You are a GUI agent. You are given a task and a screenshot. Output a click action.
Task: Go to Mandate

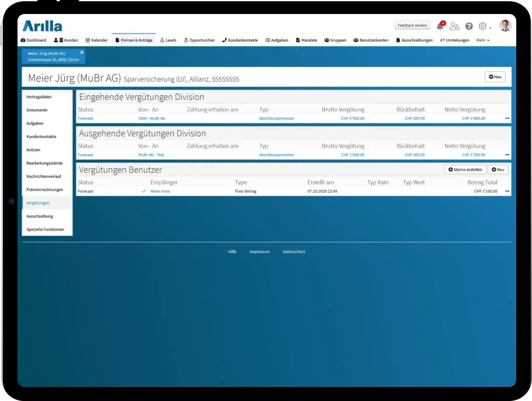pyautogui.click(x=307, y=40)
